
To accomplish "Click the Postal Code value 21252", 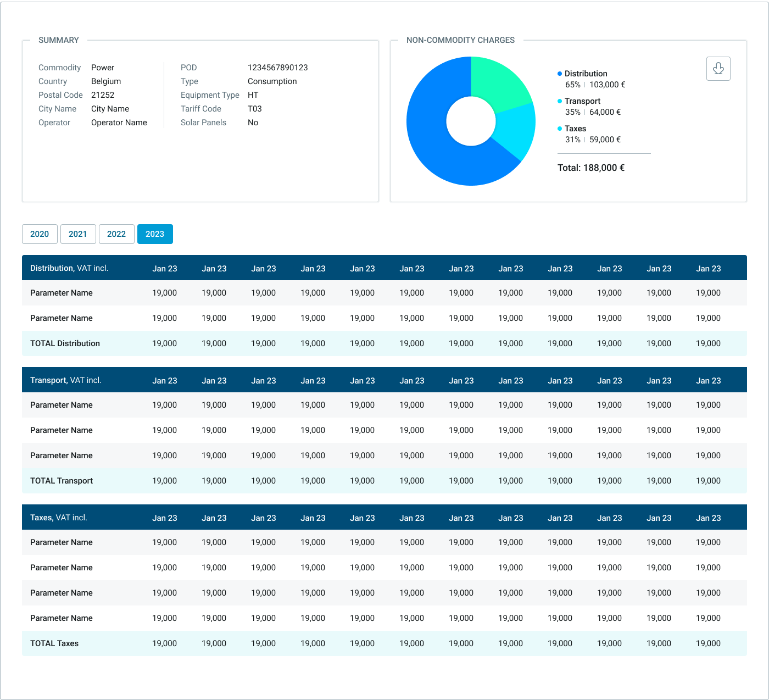I will pos(103,95).
